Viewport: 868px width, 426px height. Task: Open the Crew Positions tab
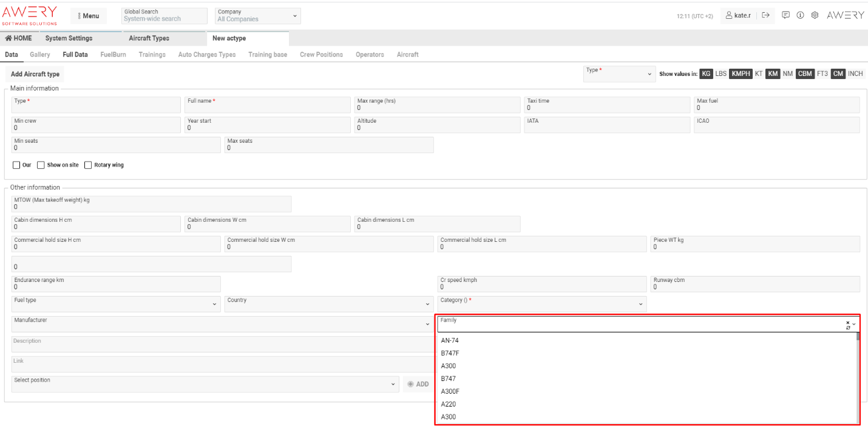tap(321, 54)
